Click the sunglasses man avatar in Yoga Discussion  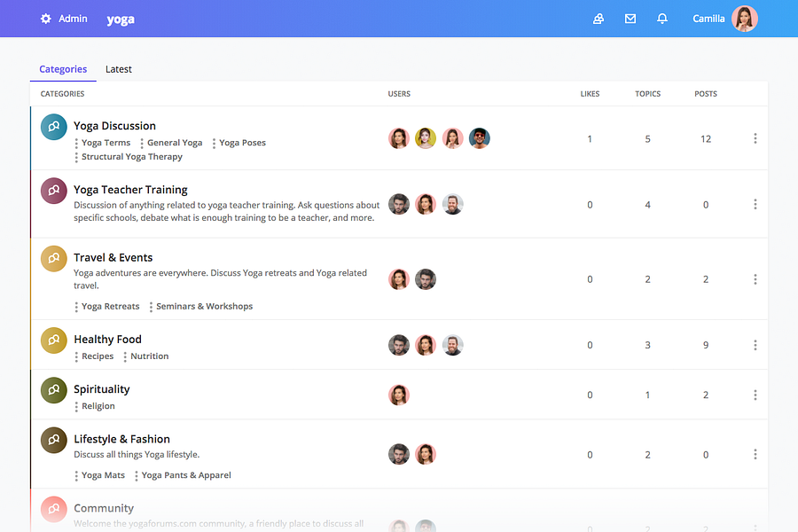(480, 138)
